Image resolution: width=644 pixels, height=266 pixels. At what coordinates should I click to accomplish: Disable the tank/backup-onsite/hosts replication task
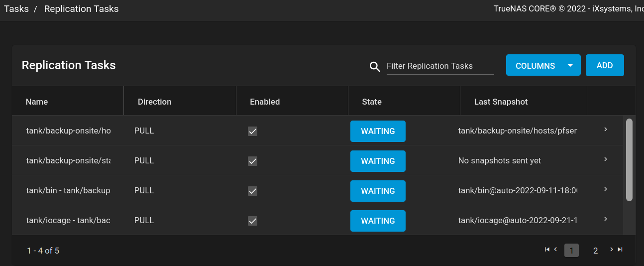click(253, 132)
